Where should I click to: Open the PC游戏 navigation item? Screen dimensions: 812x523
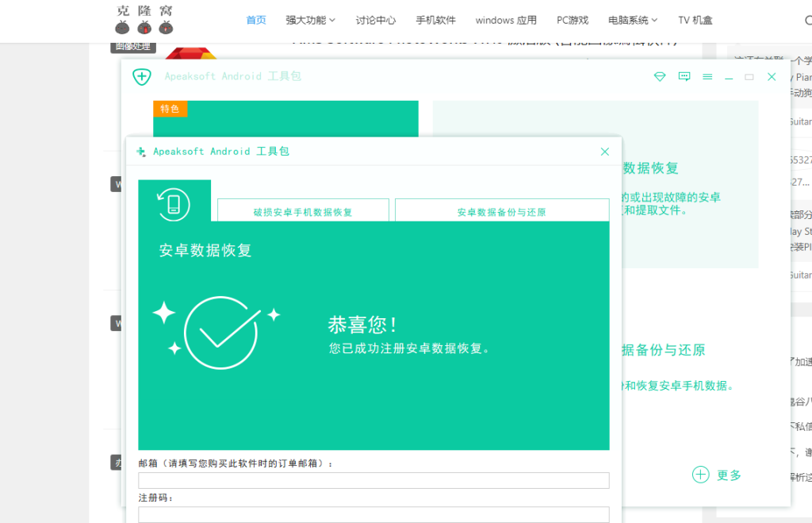pyautogui.click(x=573, y=20)
